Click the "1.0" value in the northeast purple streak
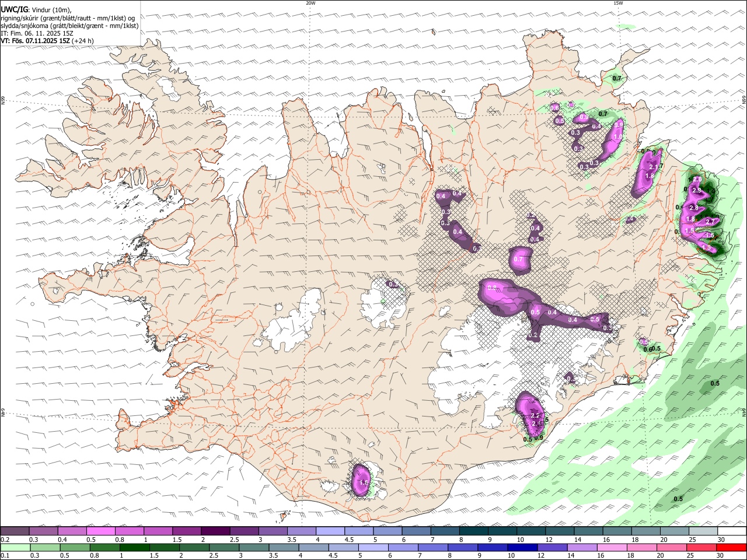 [x=618, y=136]
